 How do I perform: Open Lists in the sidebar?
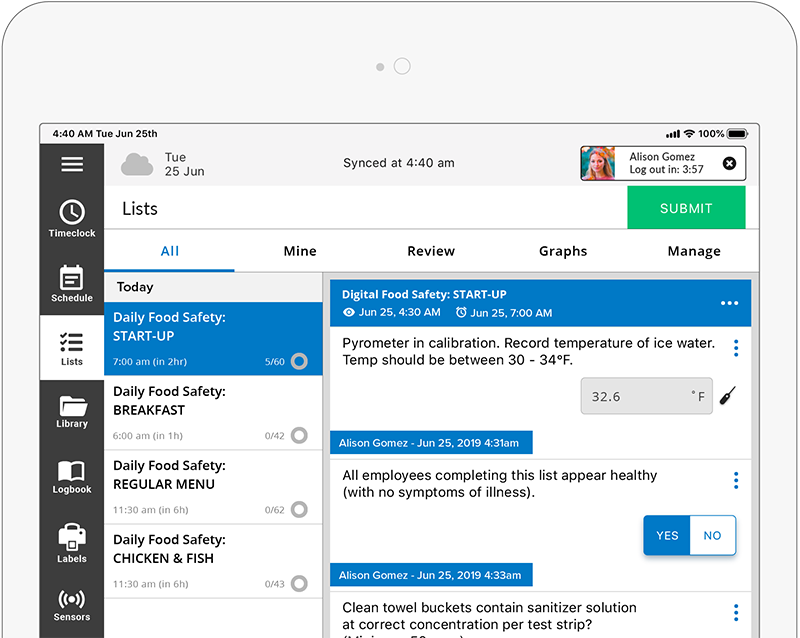(x=72, y=349)
